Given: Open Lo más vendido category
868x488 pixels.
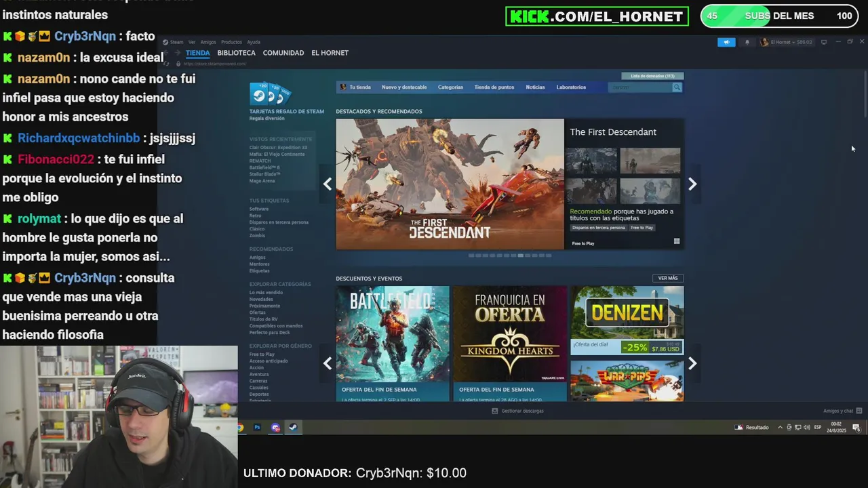Looking at the screenshot, I should pyautogui.click(x=266, y=293).
